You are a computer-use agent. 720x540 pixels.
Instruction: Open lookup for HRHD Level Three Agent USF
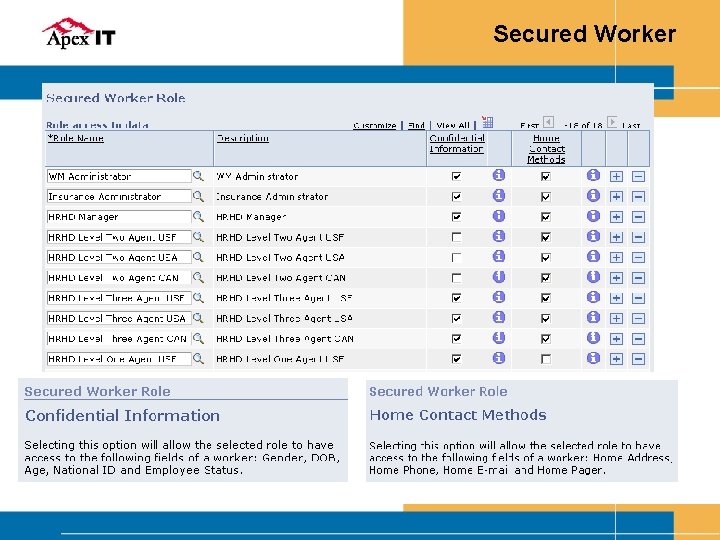coord(198,298)
